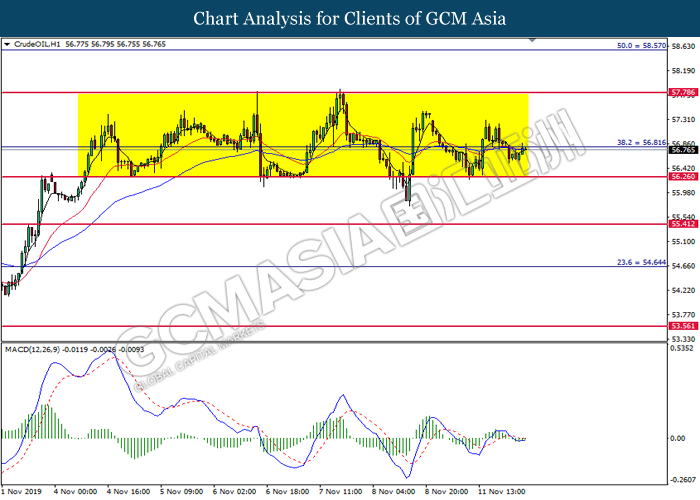Select the Chart Analysis for Clients of GCM Asia heading
This screenshot has height=500, width=700.
(x=350, y=19)
